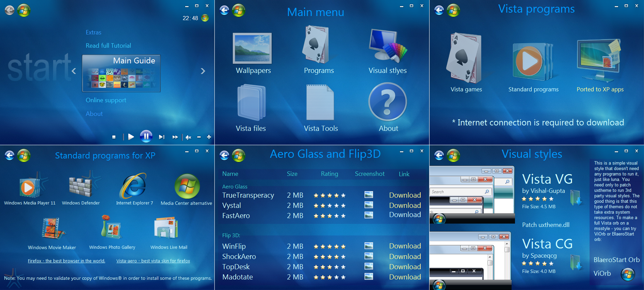The width and height of the screenshot is (644, 290).
Task: Open WinFlip screenshot icon
Action: coord(369,246)
